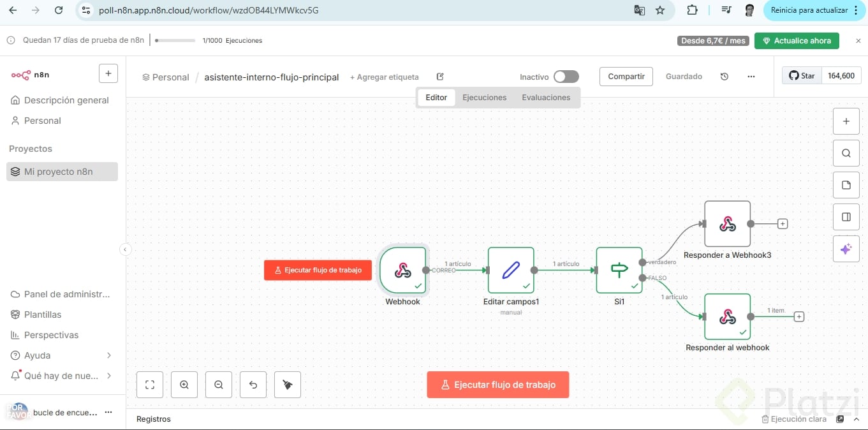
Task: Open Chrome menu next to Reinicia para actualizar
Action: (857, 10)
